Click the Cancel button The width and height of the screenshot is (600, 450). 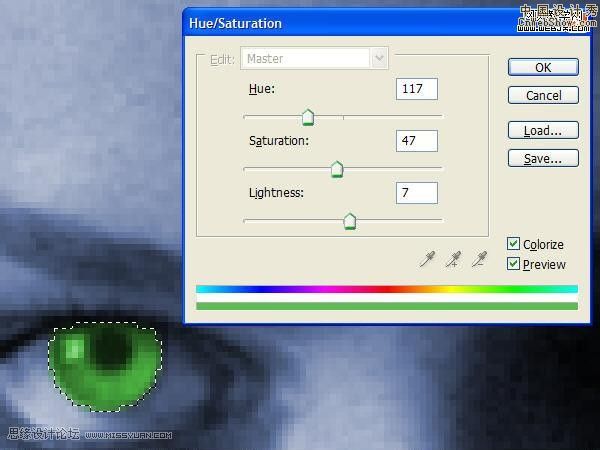[x=543, y=95]
